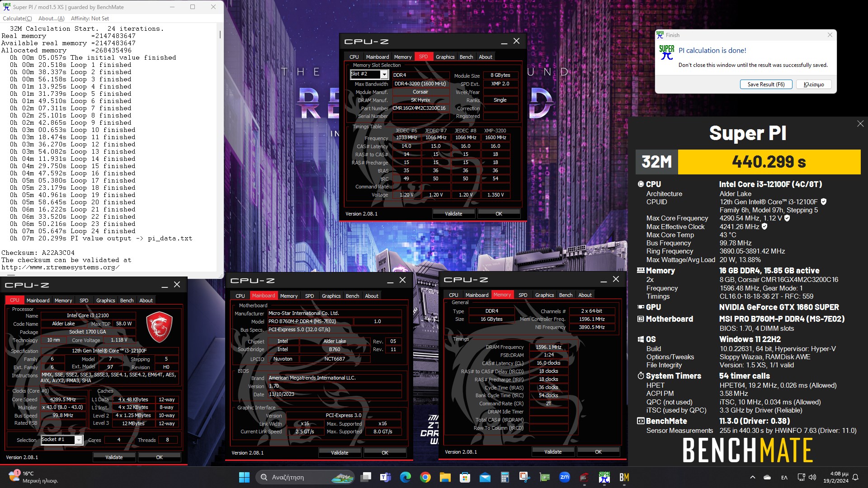Click the GPU card icon in BenchMate panel

click(x=641, y=307)
